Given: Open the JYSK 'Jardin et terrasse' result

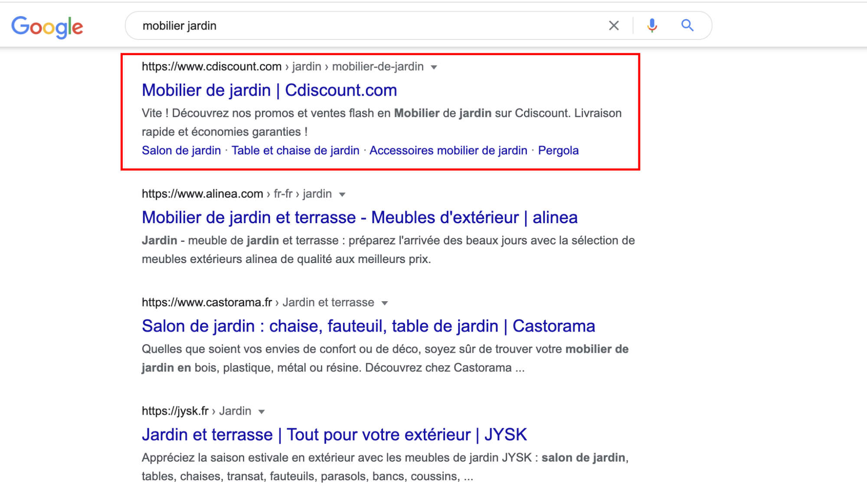Looking at the screenshot, I should tap(334, 434).
